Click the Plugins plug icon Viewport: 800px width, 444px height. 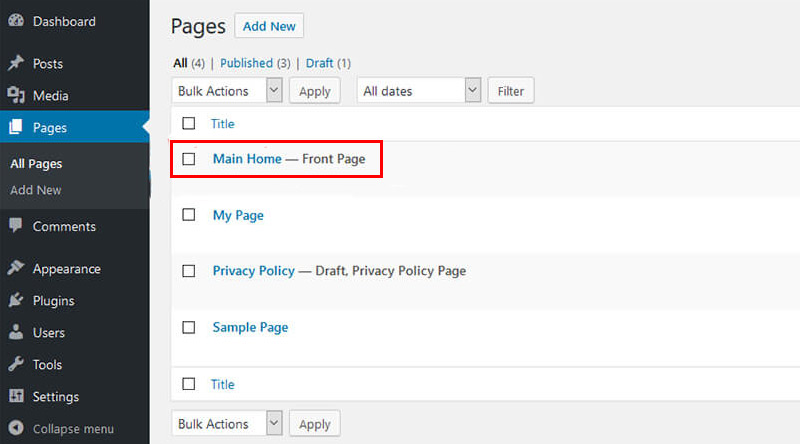(x=16, y=300)
